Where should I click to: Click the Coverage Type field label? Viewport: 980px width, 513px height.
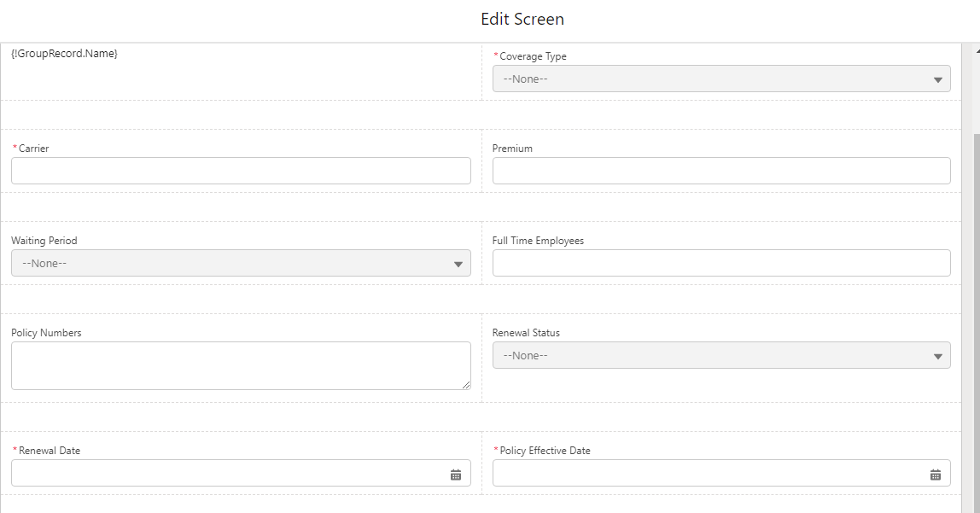click(533, 56)
